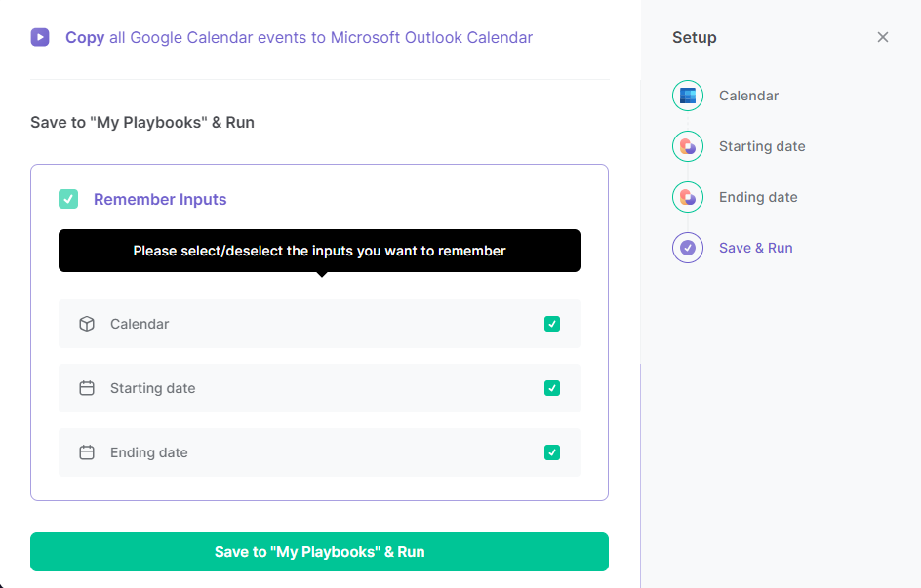Click the Outlook Calendar step icon in Setup
The height and width of the screenshot is (588, 921).
pyautogui.click(x=687, y=96)
